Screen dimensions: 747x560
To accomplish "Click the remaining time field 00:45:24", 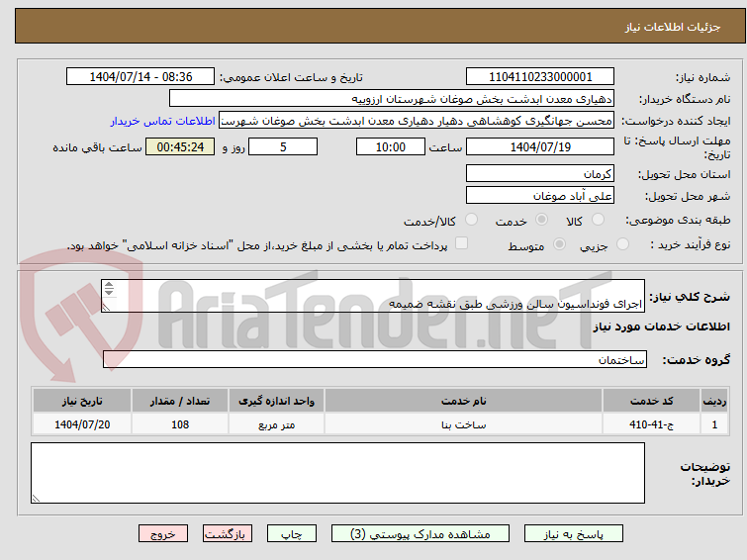I will click(x=180, y=146).
